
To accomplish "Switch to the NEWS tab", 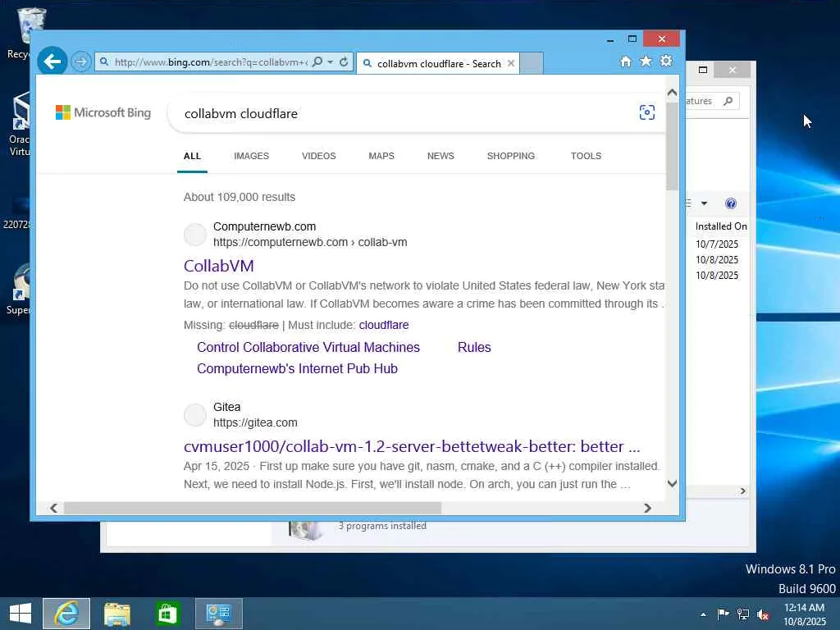I will point(441,156).
